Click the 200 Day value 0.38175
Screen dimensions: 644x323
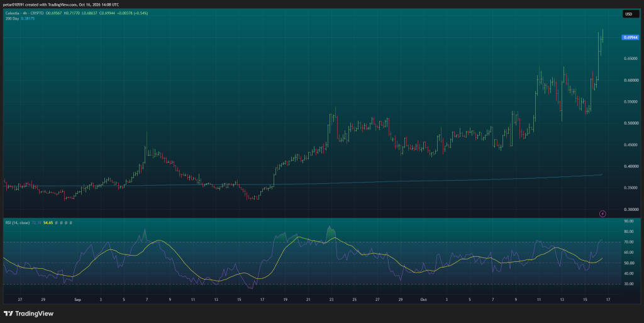point(28,18)
